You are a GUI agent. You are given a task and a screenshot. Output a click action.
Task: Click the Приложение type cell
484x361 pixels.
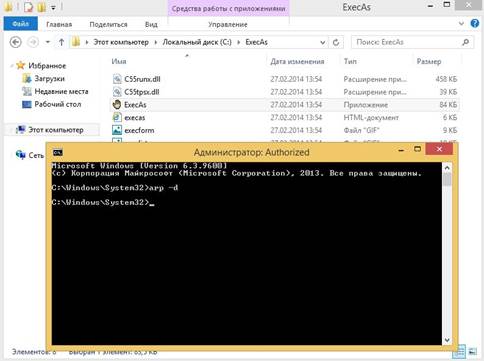tap(365, 105)
